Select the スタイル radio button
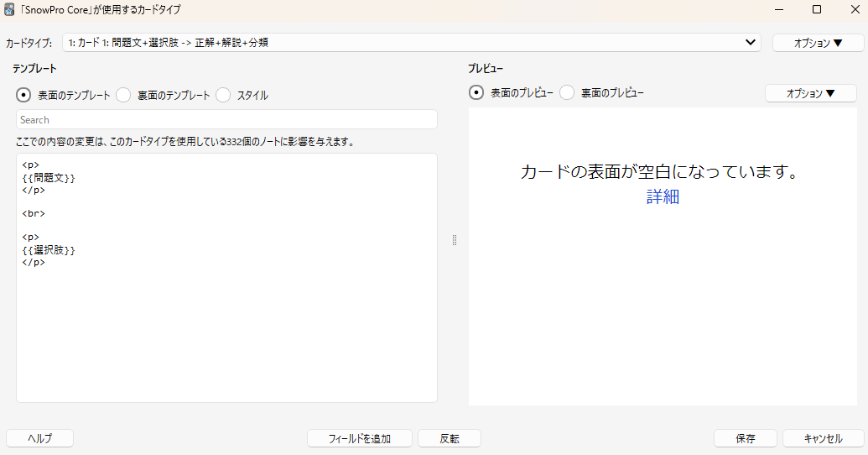 click(x=223, y=96)
